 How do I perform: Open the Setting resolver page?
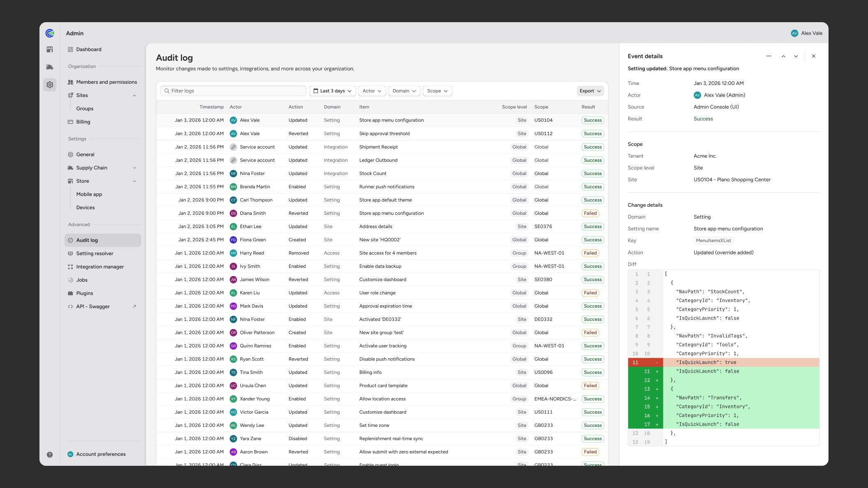95,253
